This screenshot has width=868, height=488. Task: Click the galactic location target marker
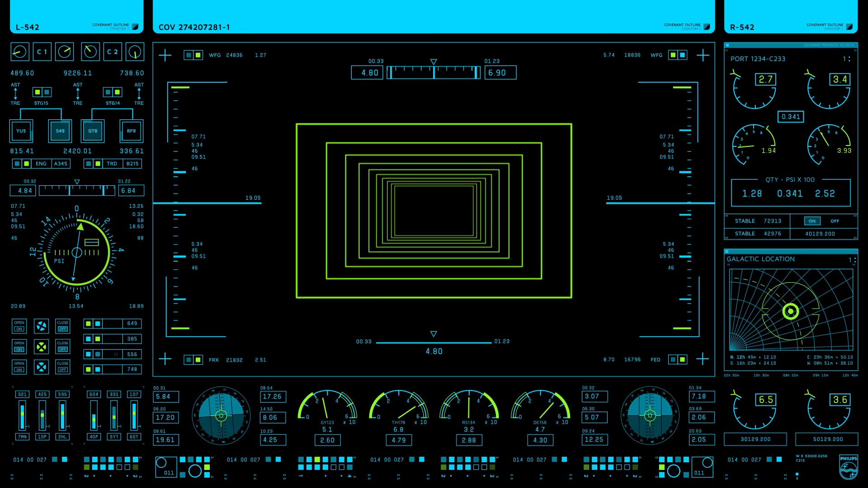click(790, 311)
